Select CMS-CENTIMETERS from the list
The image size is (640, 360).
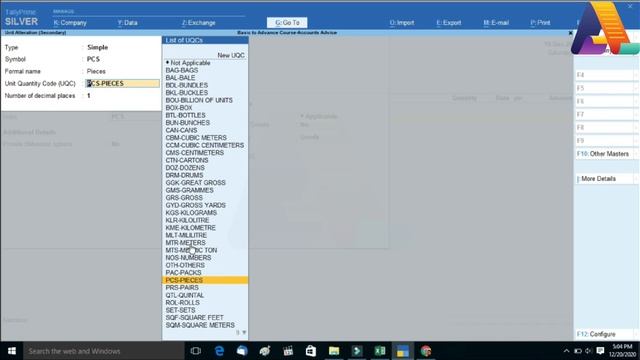pyautogui.click(x=194, y=153)
